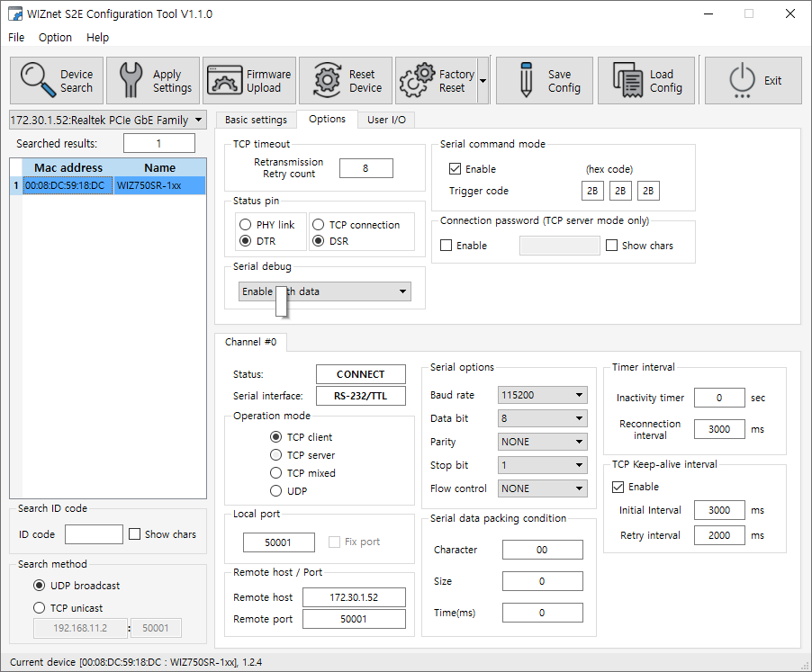Expand the Serial debug dropdown
The height and width of the screenshot is (672, 812).
click(x=325, y=291)
